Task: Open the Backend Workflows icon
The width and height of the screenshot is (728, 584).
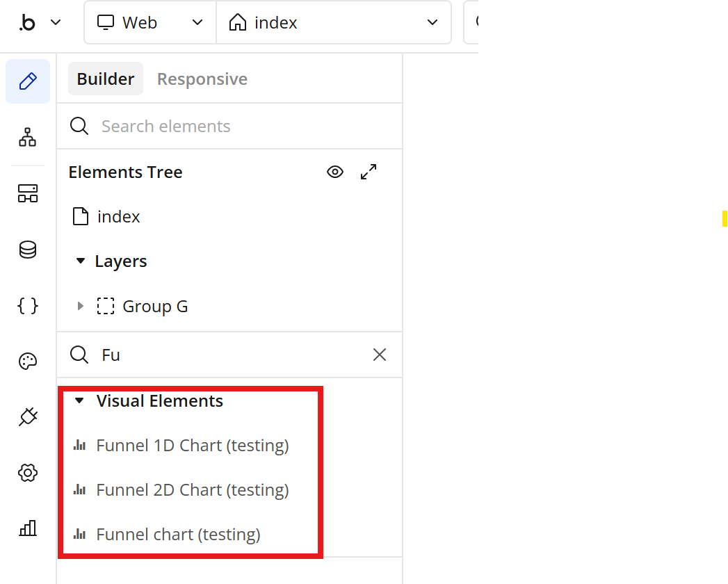Action: [28, 193]
